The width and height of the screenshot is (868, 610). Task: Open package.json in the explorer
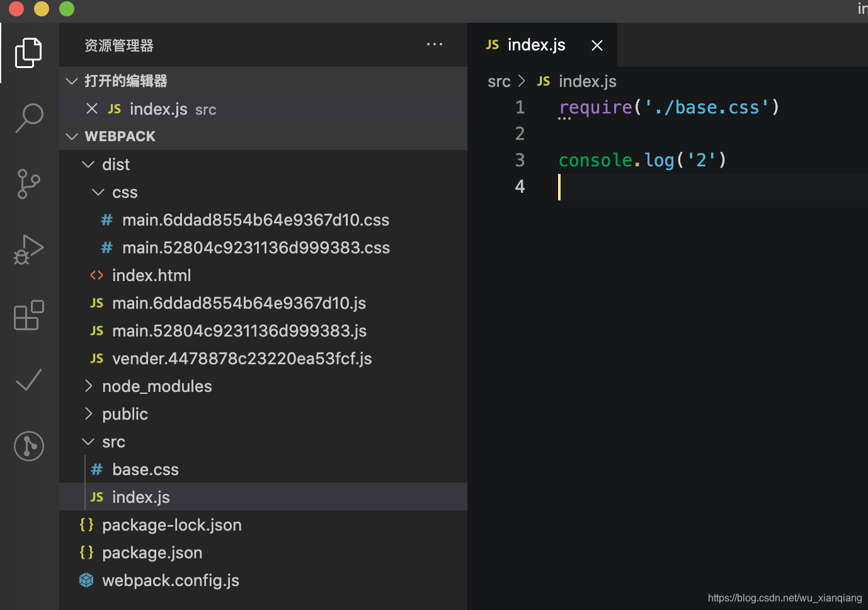point(152,553)
